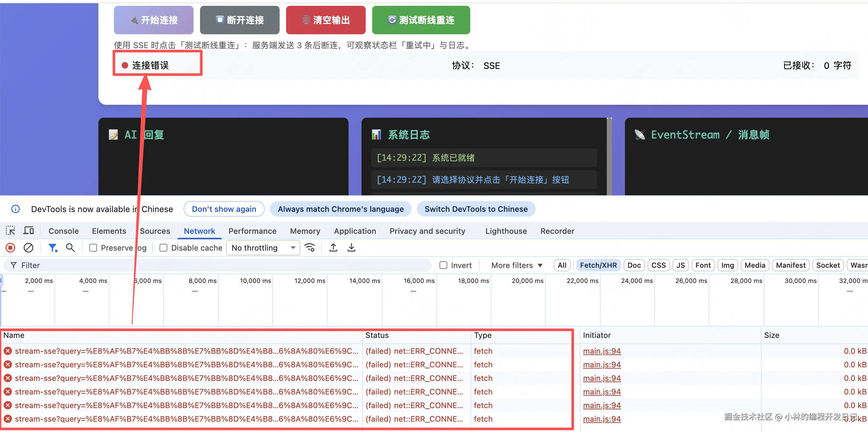
Task: Open the No throttling dropdown
Action: (x=263, y=247)
